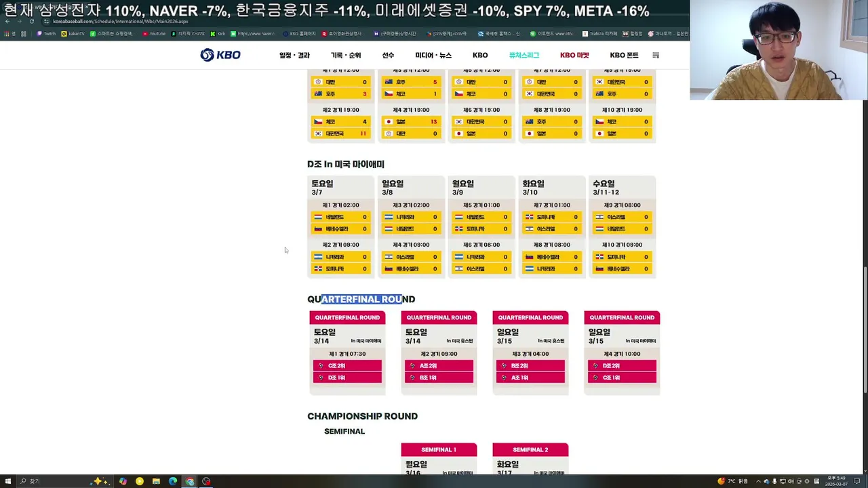
Task: Open the yellow round taskbar app icon
Action: [x=140, y=481]
